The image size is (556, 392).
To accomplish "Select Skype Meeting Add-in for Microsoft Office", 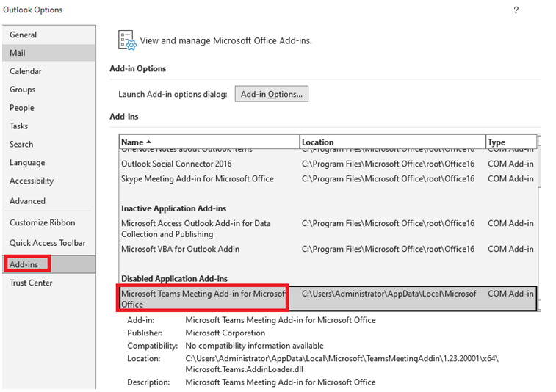I will point(328,178).
